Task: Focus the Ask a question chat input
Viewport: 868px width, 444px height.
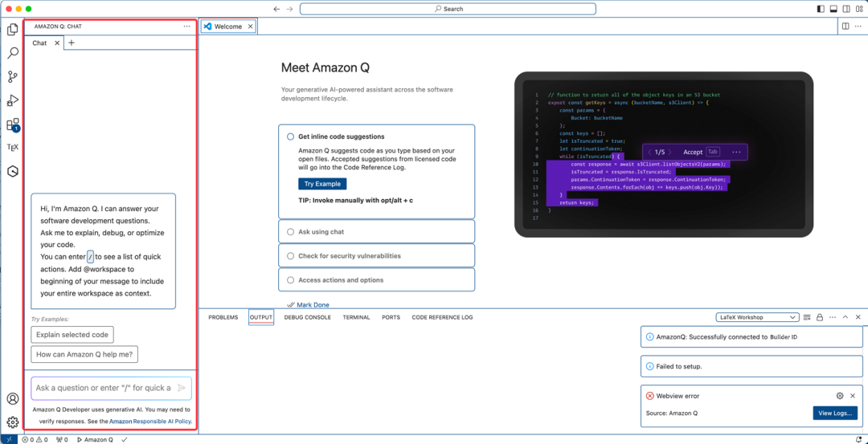Action: [x=111, y=388]
